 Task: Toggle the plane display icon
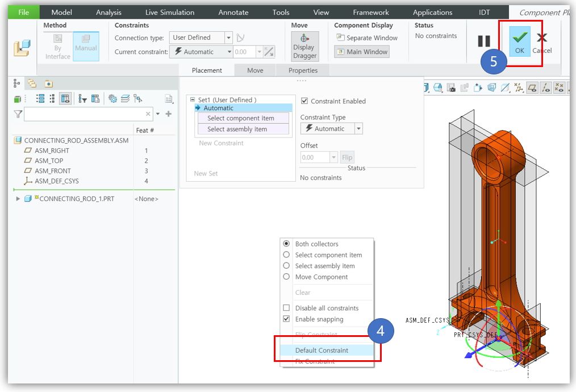[x=532, y=87]
